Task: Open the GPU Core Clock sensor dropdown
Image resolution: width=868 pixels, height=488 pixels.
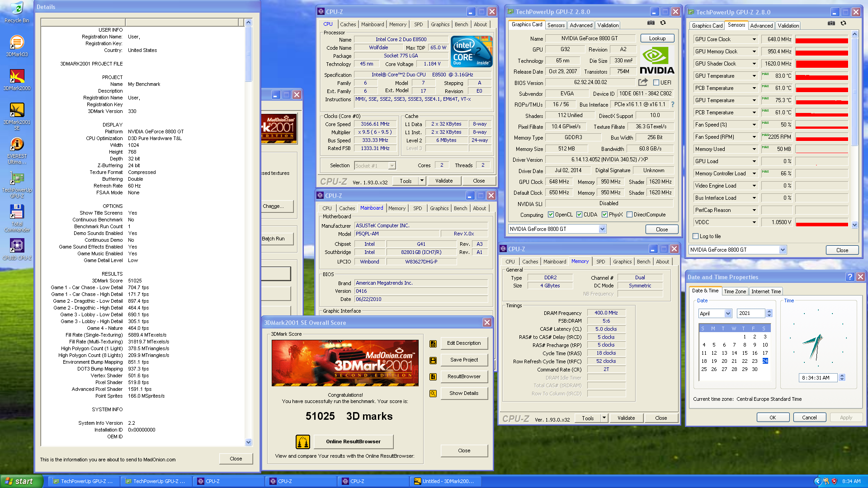Action: pos(754,40)
